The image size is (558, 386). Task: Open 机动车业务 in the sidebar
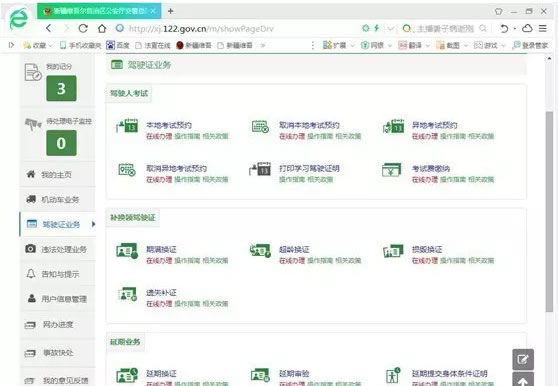click(x=57, y=199)
